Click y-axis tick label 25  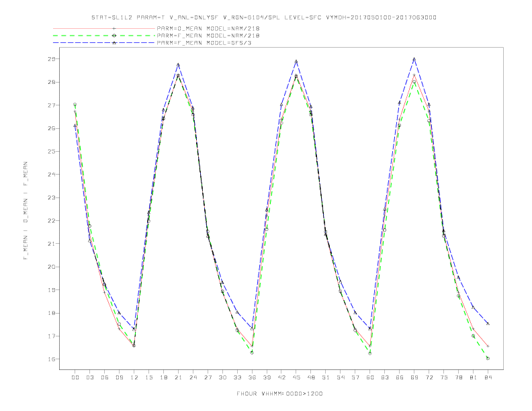coord(52,151)
